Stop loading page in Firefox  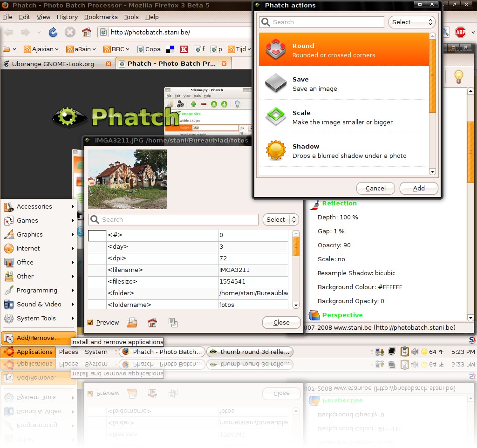click(x=70, y=32)
